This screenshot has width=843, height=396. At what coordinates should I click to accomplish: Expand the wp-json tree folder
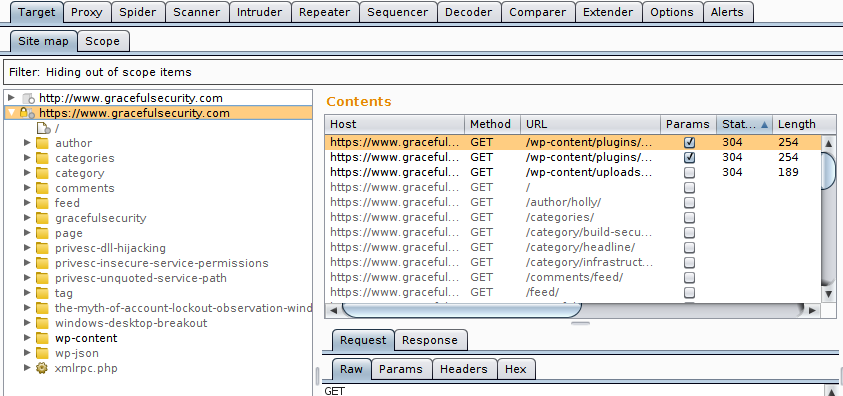point(27,354)
